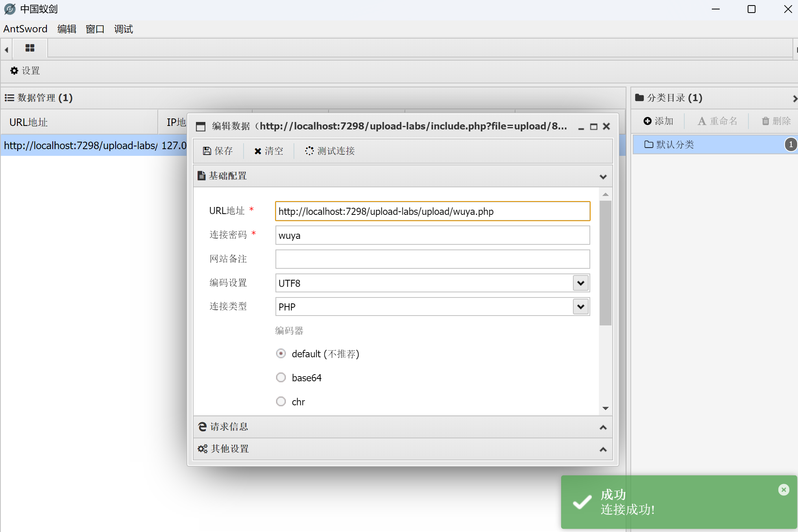Select the base64 encoder radio
Screen dimensions: 798x532
click(x=281, y=378)
